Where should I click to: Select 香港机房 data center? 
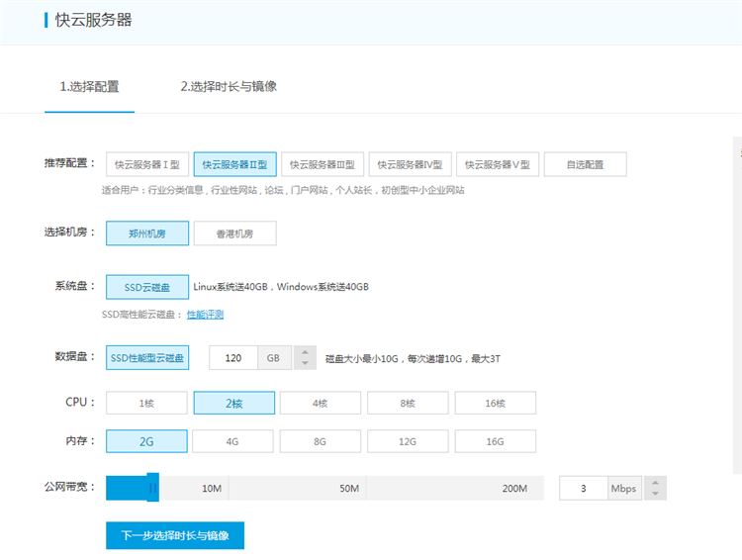click(234, 233)
